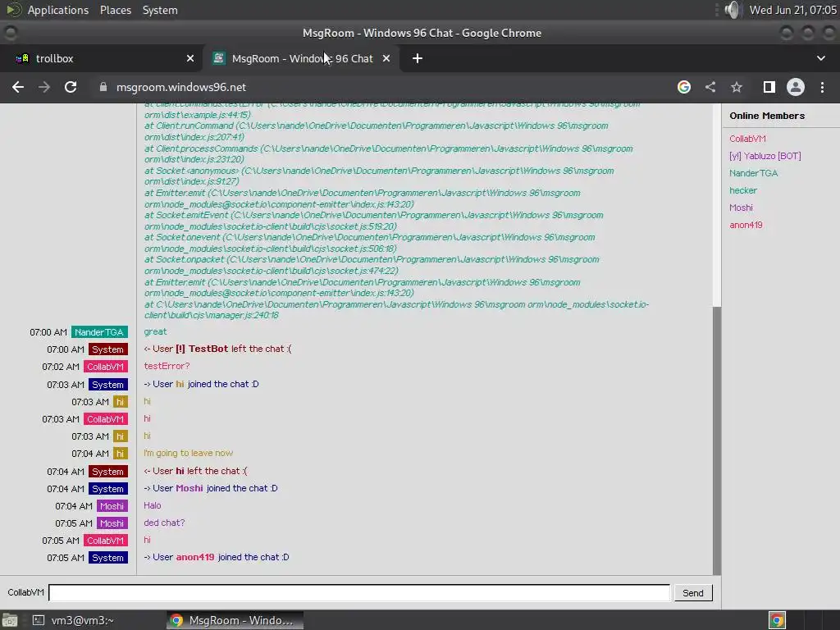Screen dimensions: 840x630
Task: Click the volume speaker icon in the top panel
Action: click(x=733, y=10)
